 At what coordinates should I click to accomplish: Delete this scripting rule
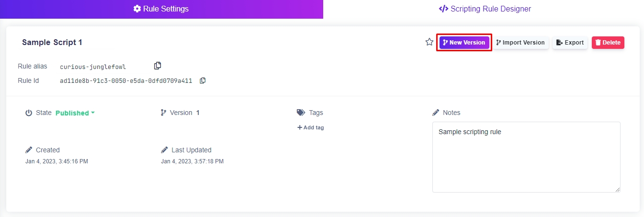608,43
